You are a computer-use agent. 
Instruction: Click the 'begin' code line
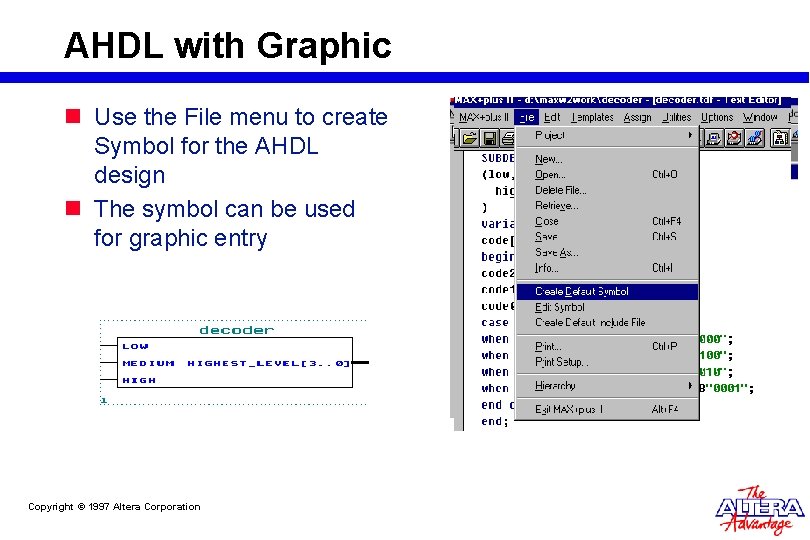[x=498, y=257]
